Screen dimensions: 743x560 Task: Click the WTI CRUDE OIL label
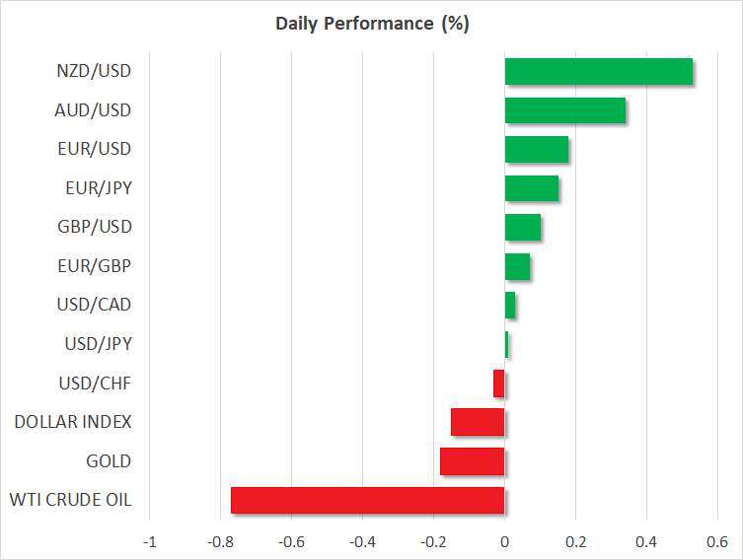(x=72, y=500)
